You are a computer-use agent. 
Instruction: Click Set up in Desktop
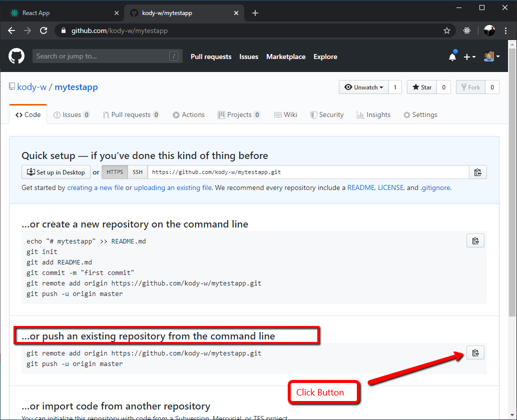click(x=56, y=172)
